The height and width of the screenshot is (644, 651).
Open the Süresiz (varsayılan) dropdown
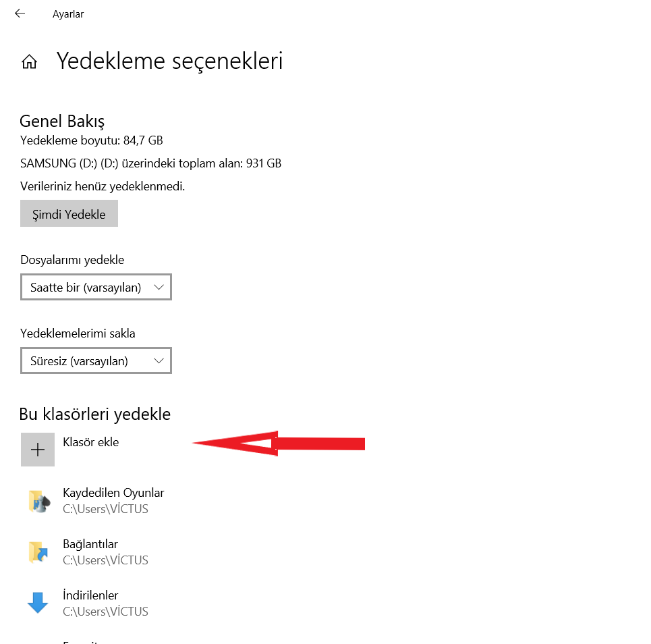(96, 360)
